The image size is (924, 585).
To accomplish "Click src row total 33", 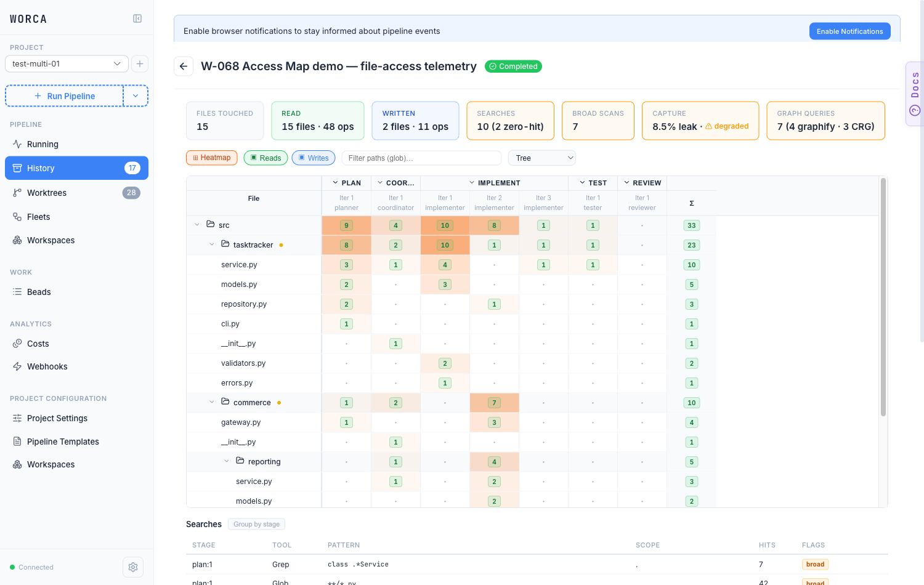I will pyautogui.click(x=691, y=225).
